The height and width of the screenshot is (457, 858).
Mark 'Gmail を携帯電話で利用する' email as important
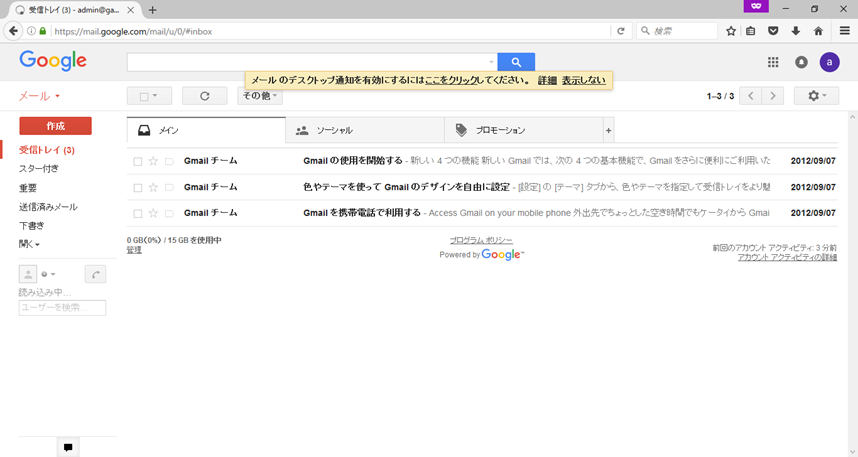(169, 213)
